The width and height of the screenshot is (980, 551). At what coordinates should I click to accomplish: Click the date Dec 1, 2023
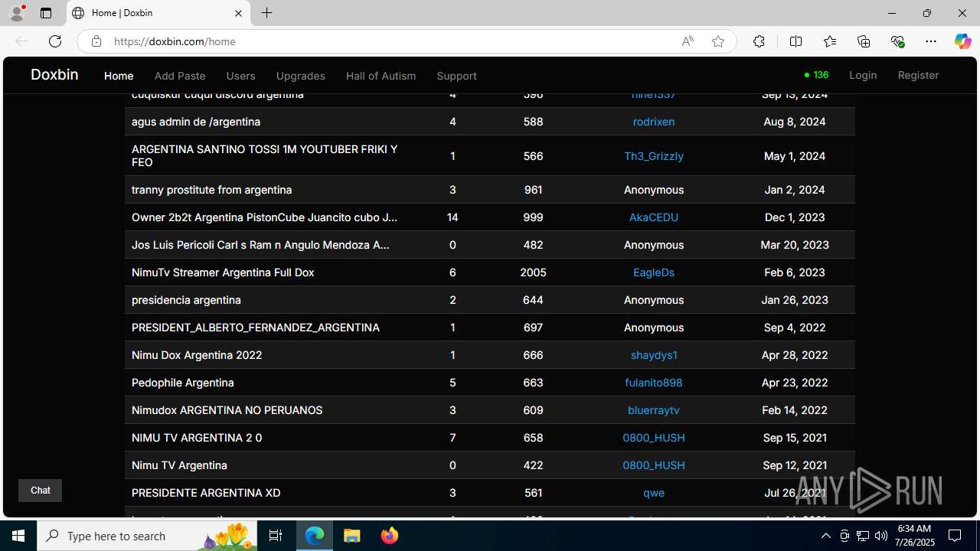[795, 217]
